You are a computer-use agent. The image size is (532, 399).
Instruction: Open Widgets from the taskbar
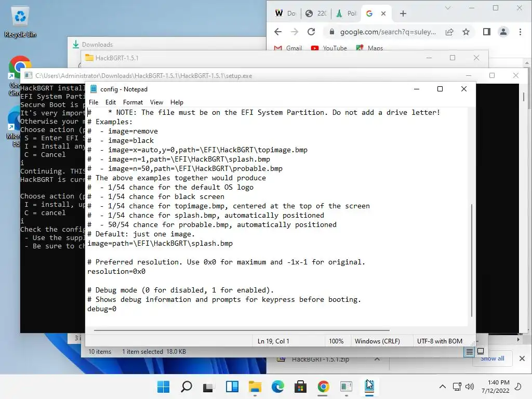[x=232, y=387]
